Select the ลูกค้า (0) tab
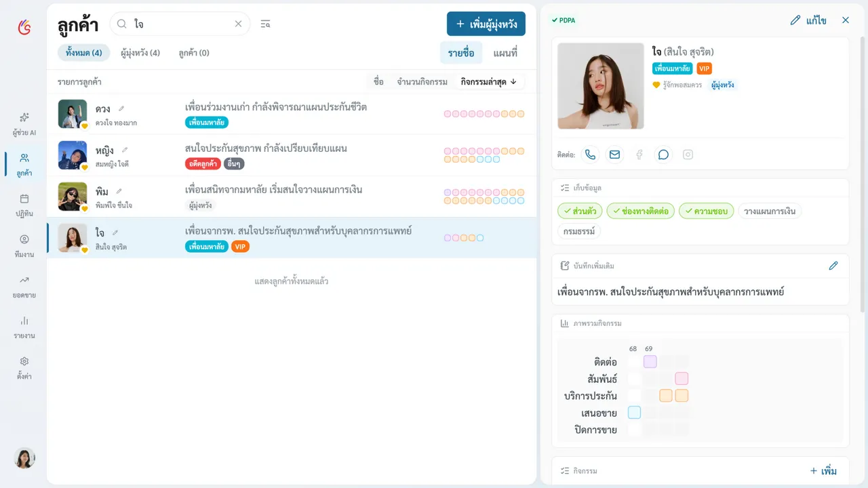Viewport: 868px width, 488px height. click(x=194, y=53)
